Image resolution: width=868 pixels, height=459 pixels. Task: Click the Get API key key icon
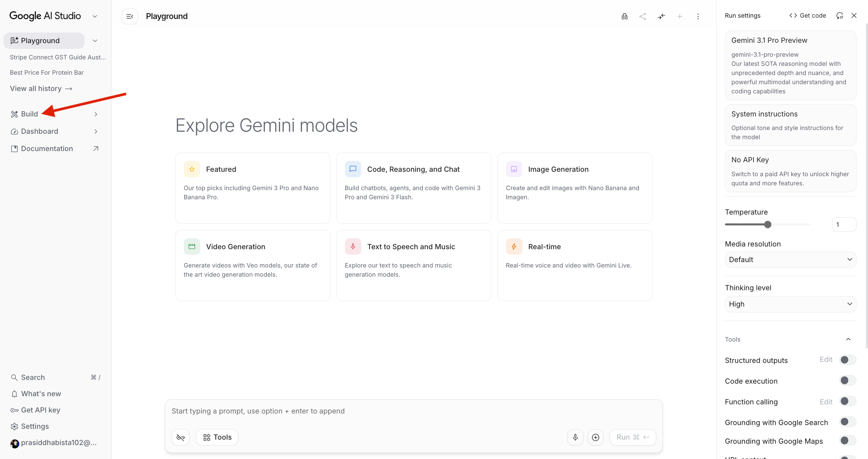tap(14, 410)
